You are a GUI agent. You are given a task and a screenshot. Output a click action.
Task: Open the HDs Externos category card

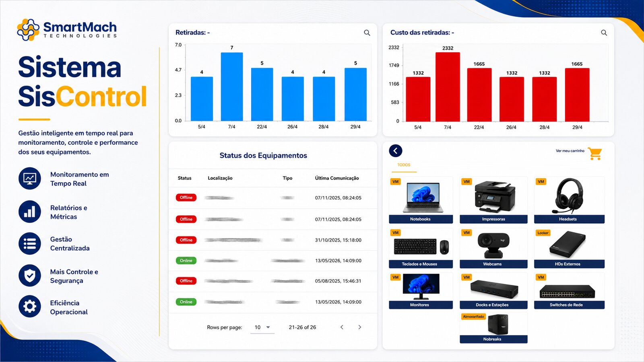(x=569, y=248)
